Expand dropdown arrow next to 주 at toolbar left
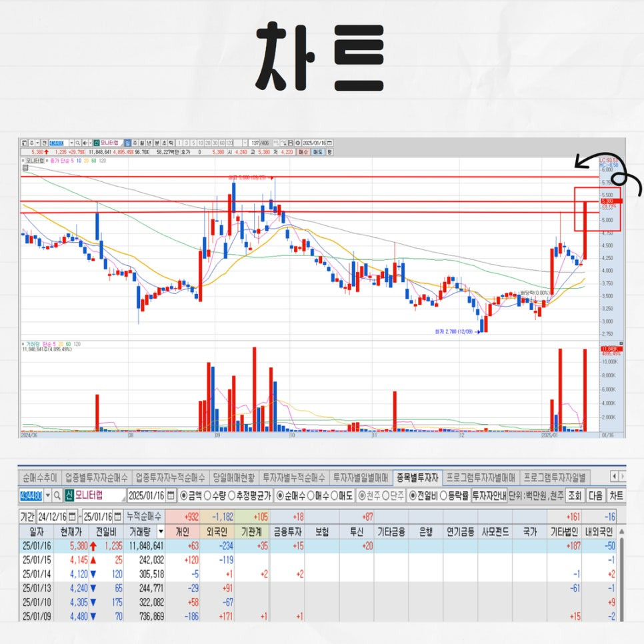This screenshot has width=644, height=644. 38,143
